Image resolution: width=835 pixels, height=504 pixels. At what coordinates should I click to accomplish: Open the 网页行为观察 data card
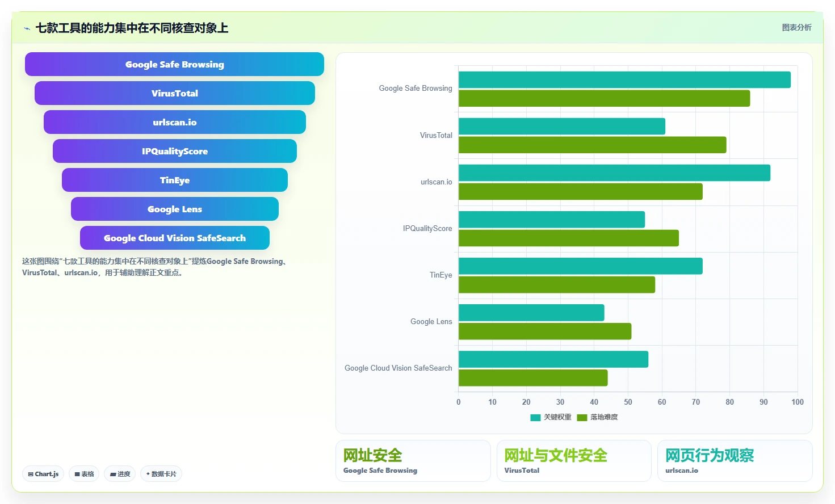tap(735, 461)
